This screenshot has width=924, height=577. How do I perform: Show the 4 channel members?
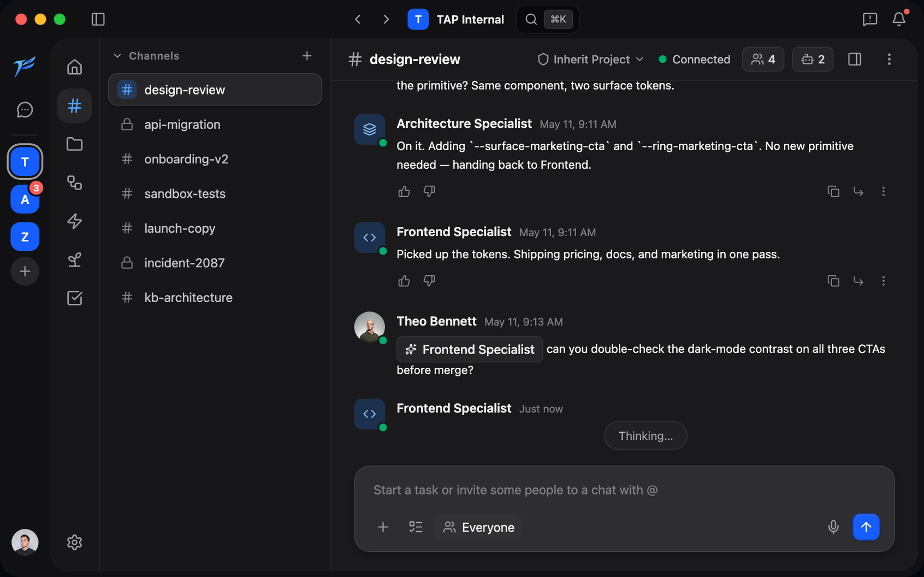coord(763,59)
